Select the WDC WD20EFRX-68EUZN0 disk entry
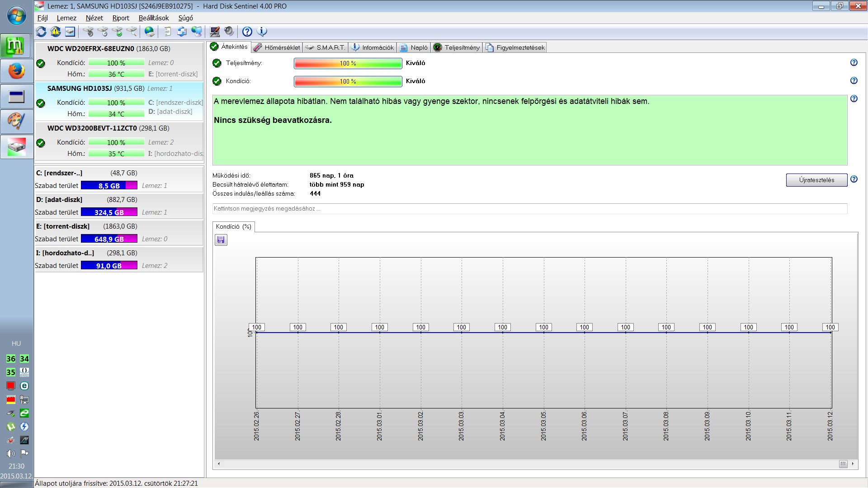This screenshot has height=488, width=868. (119, 61)
